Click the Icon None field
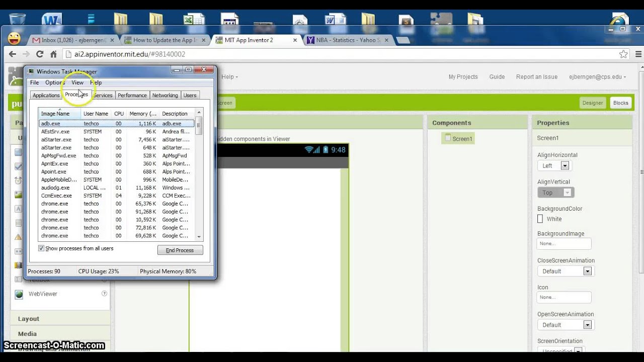 click(x=563, y=297)
